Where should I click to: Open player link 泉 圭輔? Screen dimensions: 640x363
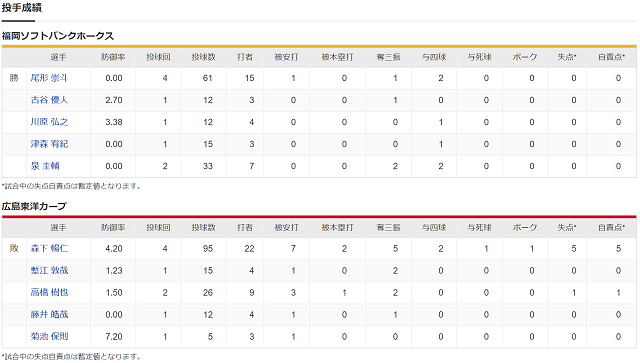point(45,166)
